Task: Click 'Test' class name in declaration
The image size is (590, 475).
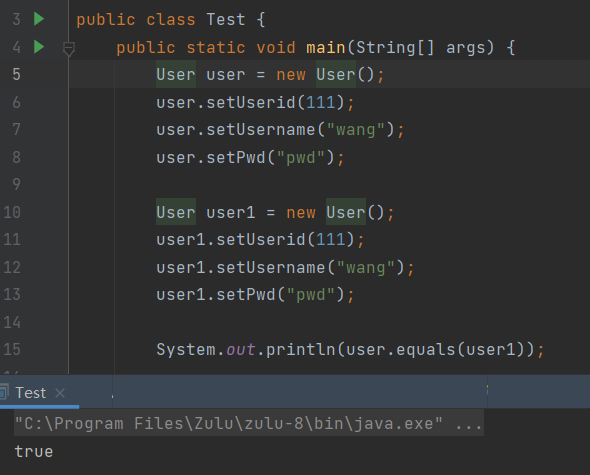Action: 226,19
